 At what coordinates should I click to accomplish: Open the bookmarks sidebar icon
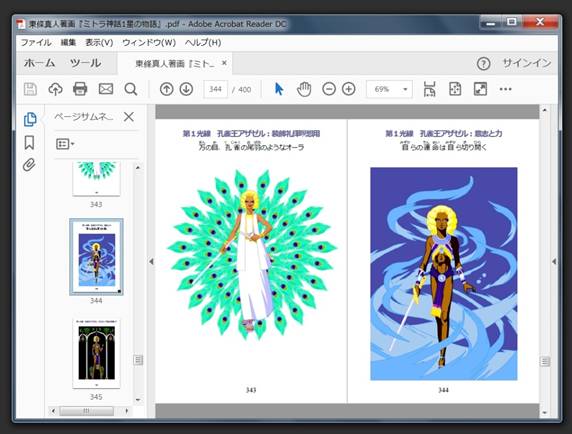[x=29, y=142]
